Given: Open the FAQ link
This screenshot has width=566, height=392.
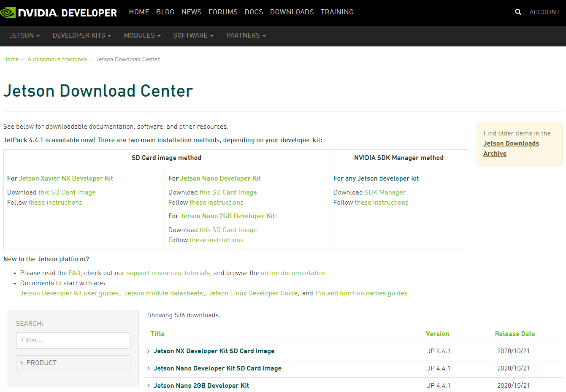Looking at the screenshot, I should (x=74, y=273).
